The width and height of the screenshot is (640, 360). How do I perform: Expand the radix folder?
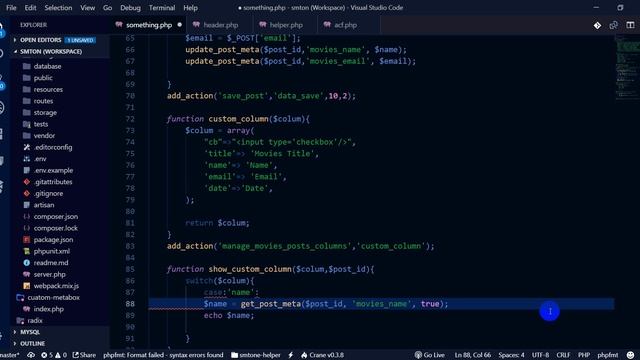(x=35, y=320)
